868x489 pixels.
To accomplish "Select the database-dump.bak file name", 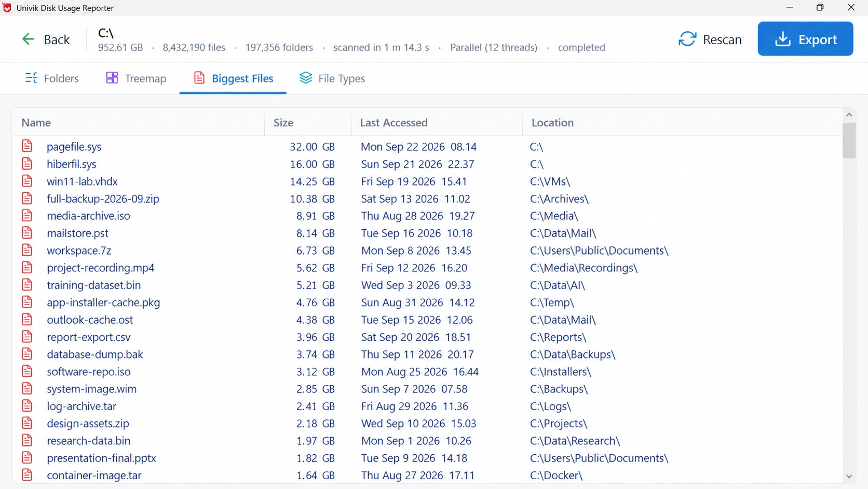I will (x=95, y=354).
